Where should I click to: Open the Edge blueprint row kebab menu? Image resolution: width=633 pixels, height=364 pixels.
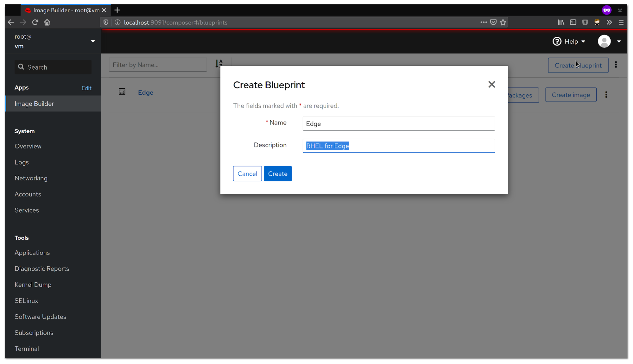tap(606, 95)
